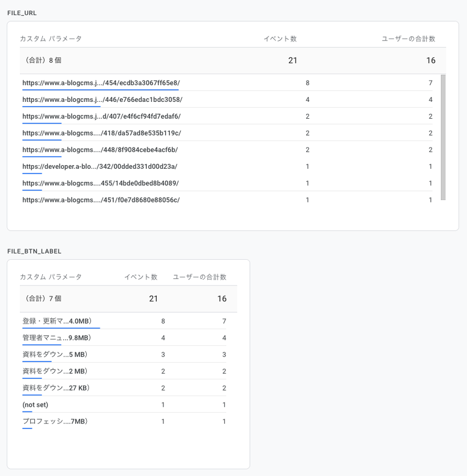Image resolution: width=467 pixels, height=476 pixels.
Task: Click the URL row ending in /418/da57ad8e535b119c/
Action: tap(101, 133)
